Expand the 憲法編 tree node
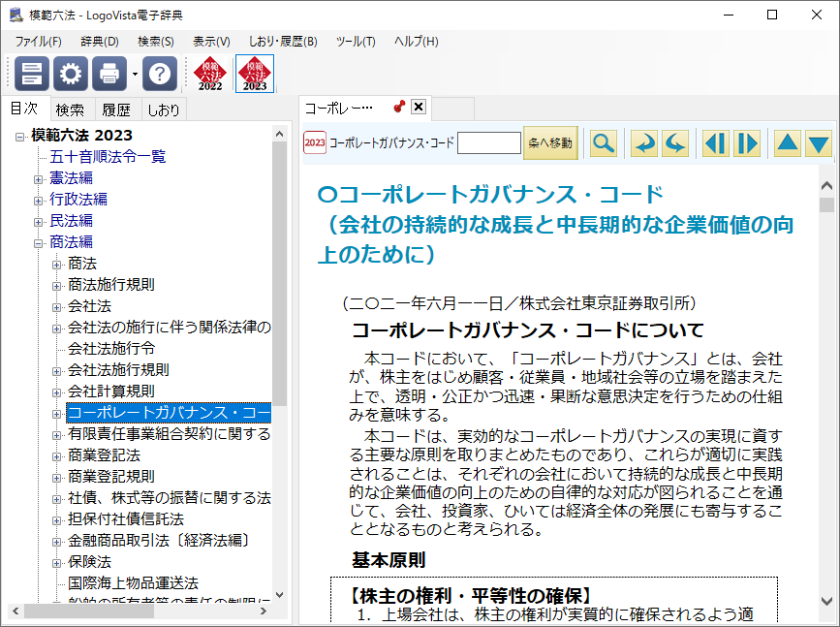 [x=39, y=178]
